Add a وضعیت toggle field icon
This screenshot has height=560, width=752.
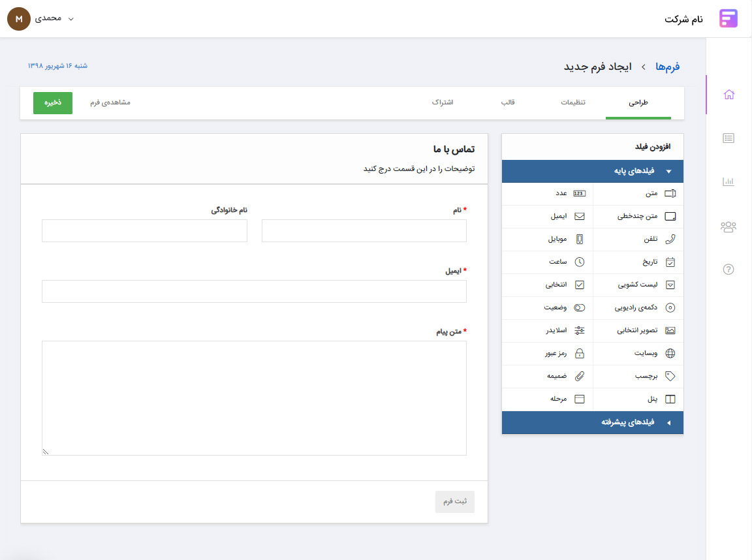580,308
